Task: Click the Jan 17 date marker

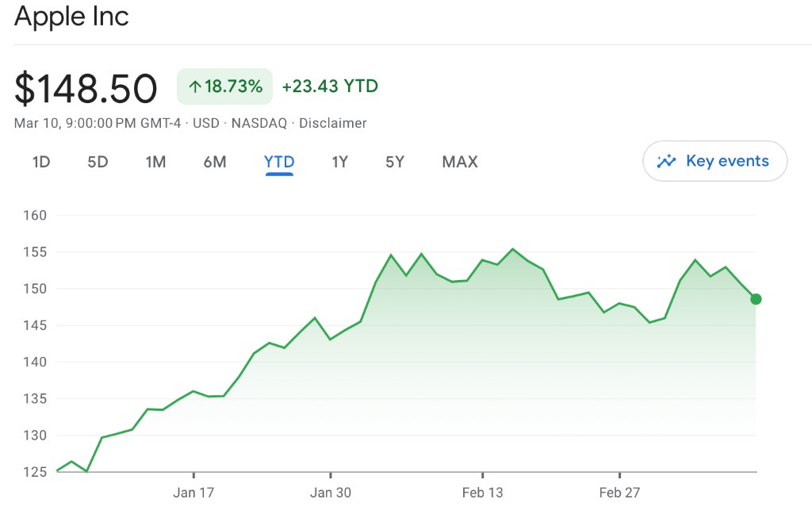Action: pos(193,493)
